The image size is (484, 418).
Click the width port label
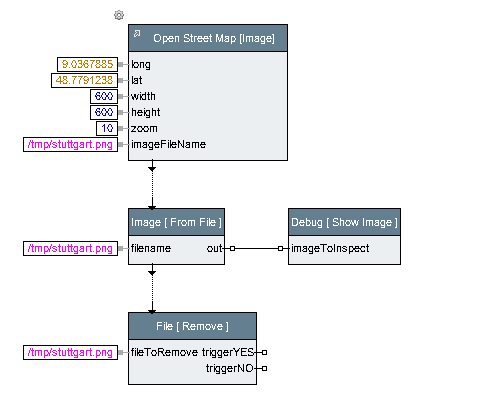click(x=143, y=96)
